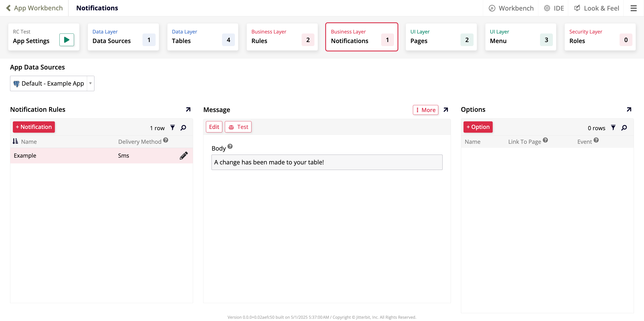Expand the Notification Rules panel with arrow

coord(188,110)
